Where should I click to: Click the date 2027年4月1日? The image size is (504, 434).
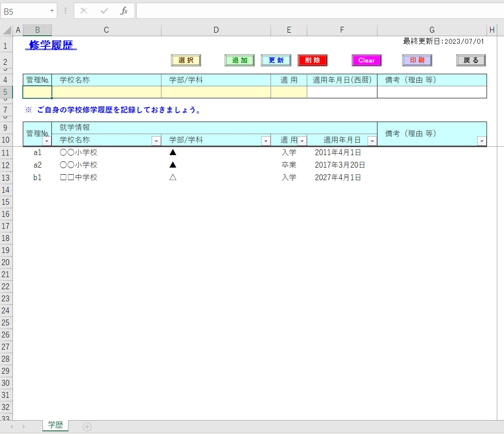point(338,177)
